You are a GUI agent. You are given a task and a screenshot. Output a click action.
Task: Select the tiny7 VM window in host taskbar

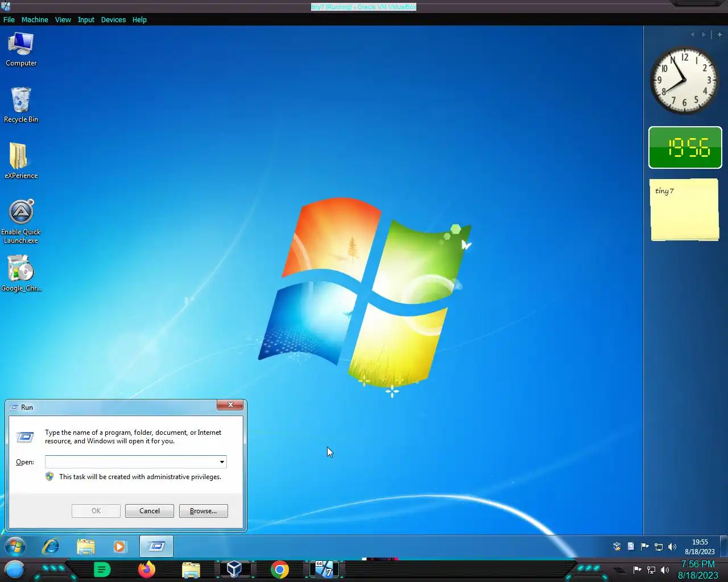click(x=324, y=569)
